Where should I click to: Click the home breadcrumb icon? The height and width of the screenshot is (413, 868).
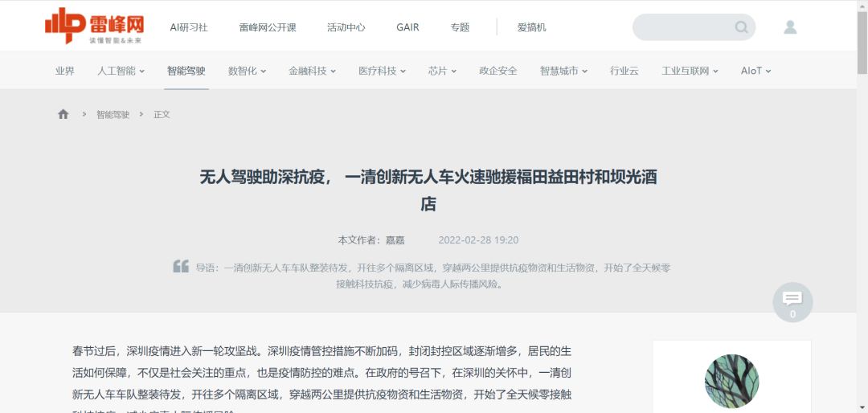[63, 114]
